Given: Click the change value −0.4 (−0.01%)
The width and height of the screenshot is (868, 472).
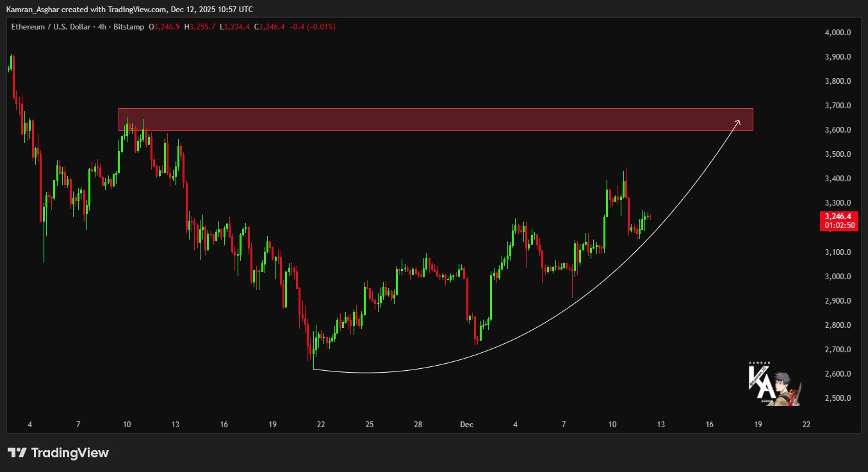Looking at the screenshot, I should 312,27.
